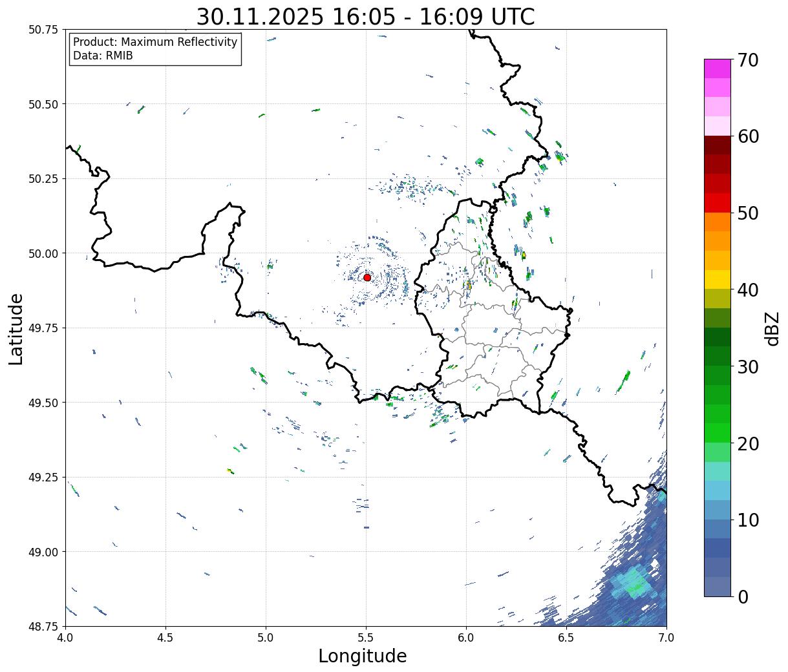
Task: Click the latitude tick label 48.75
Action: coord(43,627)
